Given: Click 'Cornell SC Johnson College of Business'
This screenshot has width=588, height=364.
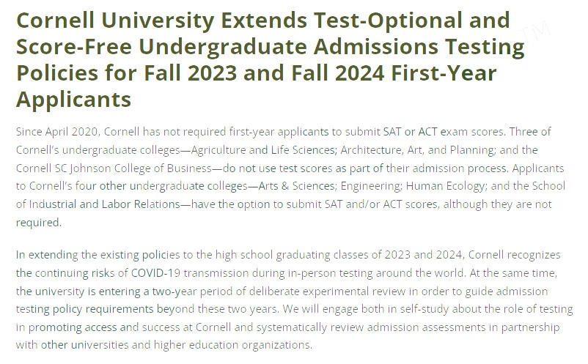Looking at the screenshot, I should pyautogui.click(x=114, y=168).
